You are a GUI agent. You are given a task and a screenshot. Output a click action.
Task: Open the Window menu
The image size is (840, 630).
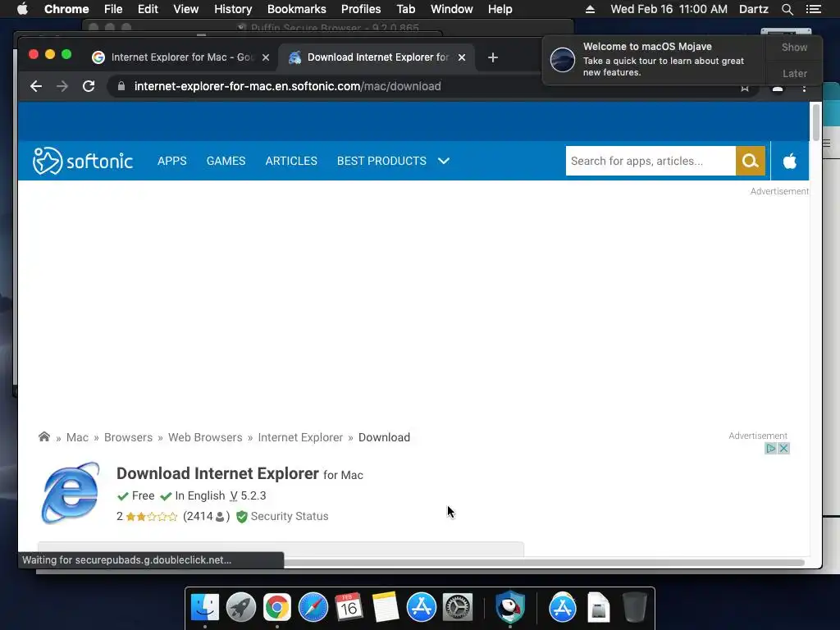pyautogui.click(x=452, y=9)
